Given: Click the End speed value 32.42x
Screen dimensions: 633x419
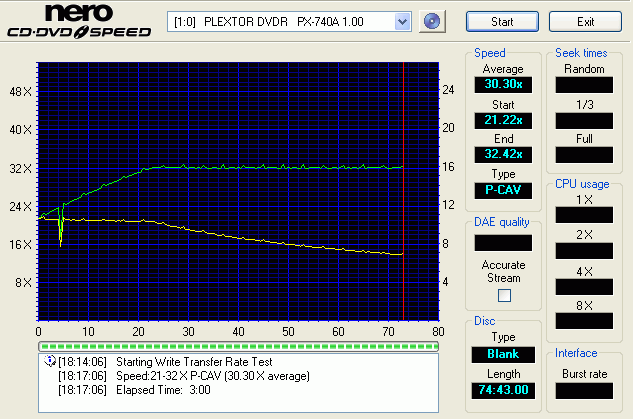Looking at the screenshot, I should tap(503, 154).
